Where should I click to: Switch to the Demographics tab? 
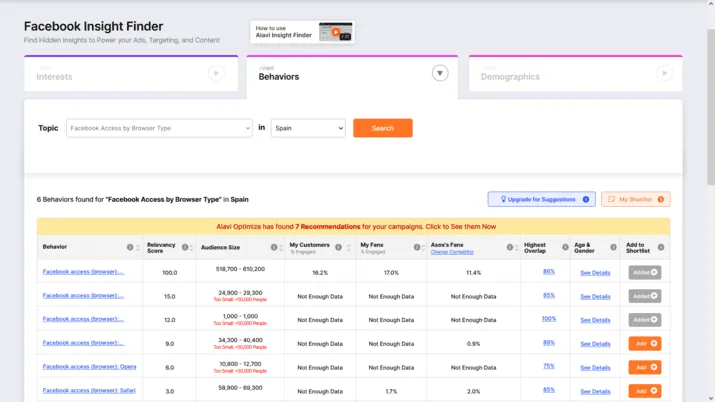tap(575, 73)
